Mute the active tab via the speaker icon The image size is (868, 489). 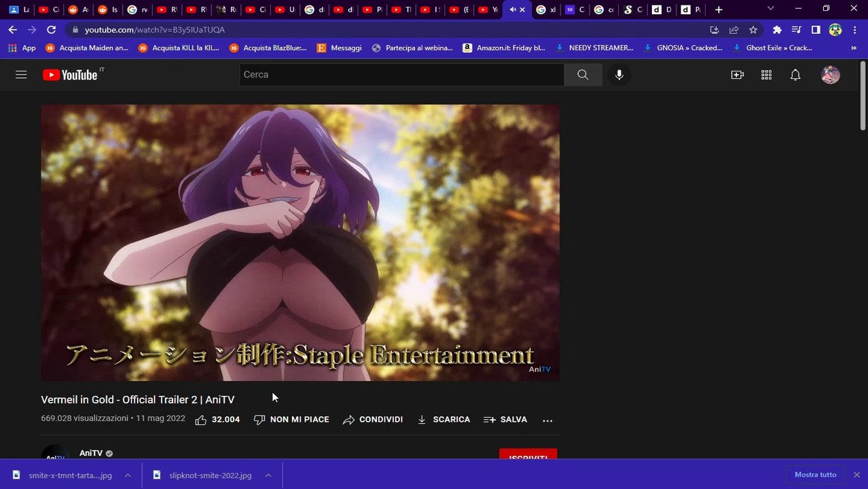point(513,10)
